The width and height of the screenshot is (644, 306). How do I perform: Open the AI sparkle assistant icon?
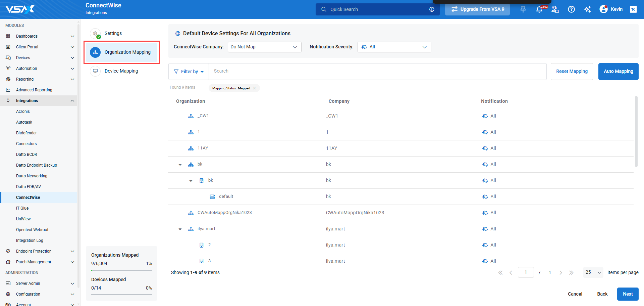[587, 9]
